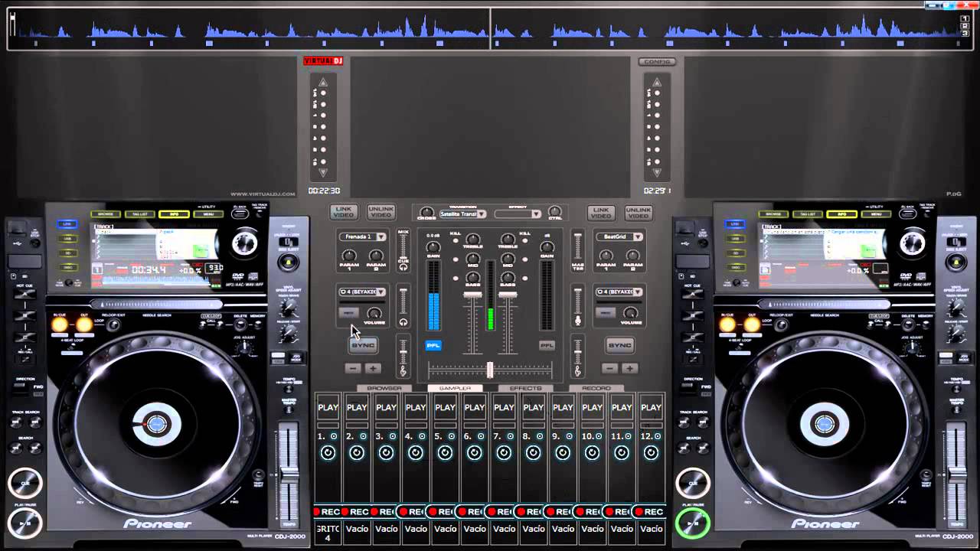980x551 pixels.
Task: Click the Config button
Action: tap(656, 62)
